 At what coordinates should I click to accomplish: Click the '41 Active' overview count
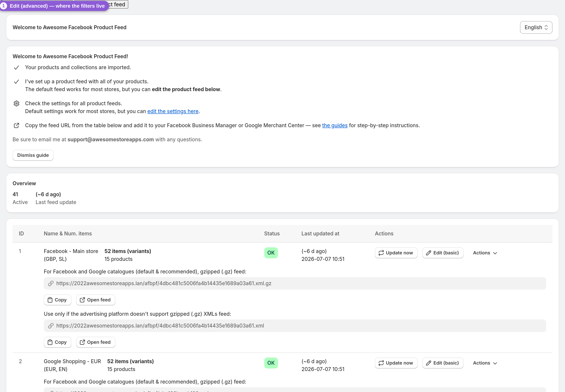click(20, 198)
